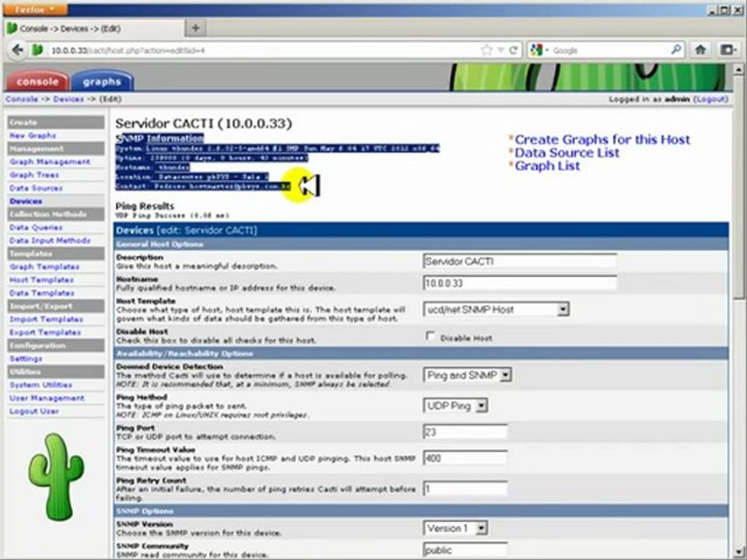This screenshot has width=747, height=560.
Task: Open Host Templates in sidebar
Action: tap(41, 280)
